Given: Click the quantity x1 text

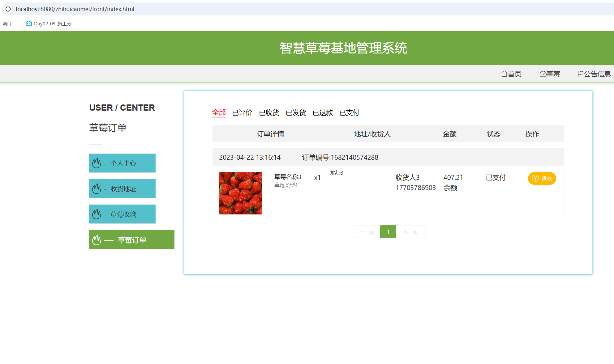Looking at the screenshot, I should [317, 178].
